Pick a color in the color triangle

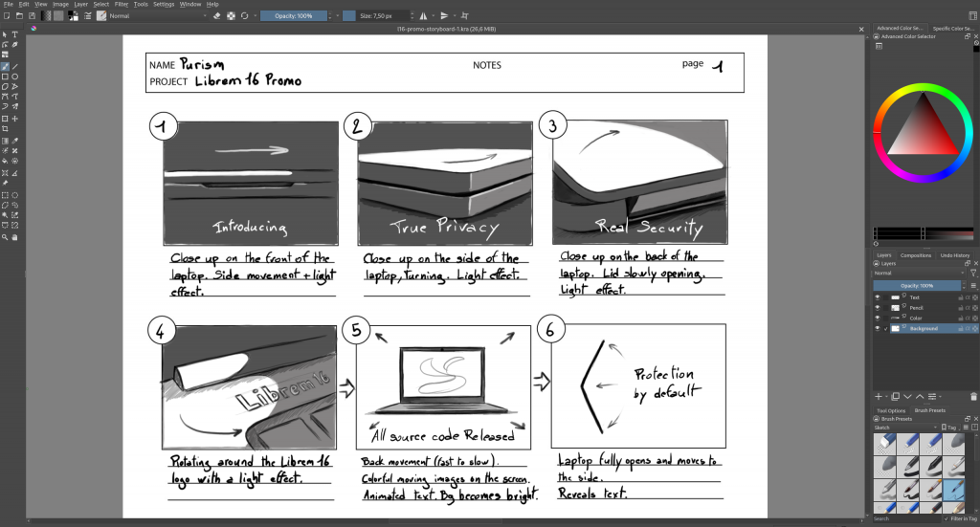coord(924,132)
